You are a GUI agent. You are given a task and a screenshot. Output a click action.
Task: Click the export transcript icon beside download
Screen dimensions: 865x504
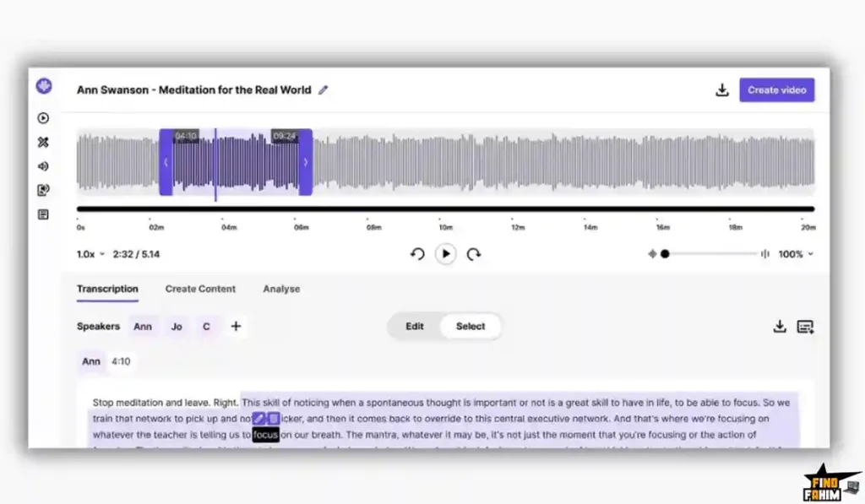(x=805, y=326)
